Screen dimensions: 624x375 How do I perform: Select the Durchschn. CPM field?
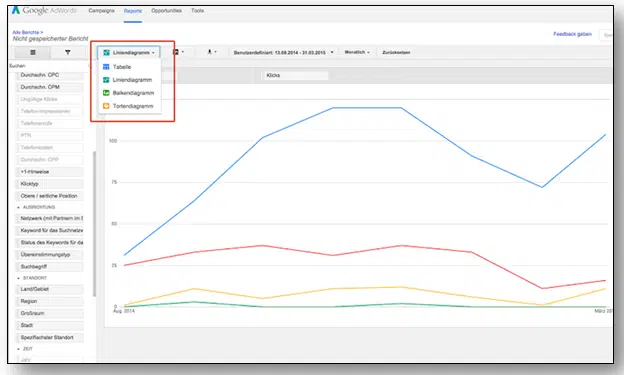(x=50, y=87)
